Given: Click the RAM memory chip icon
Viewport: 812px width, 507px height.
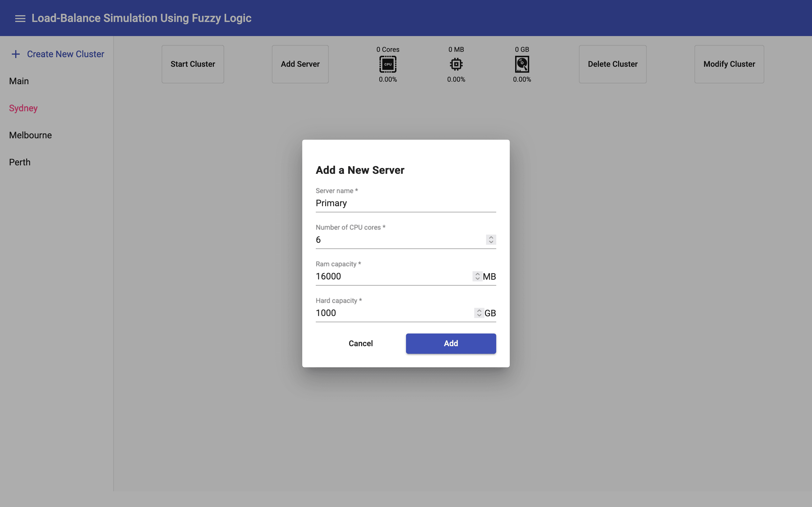Looking at the screenshot, I should click(456, 64).
